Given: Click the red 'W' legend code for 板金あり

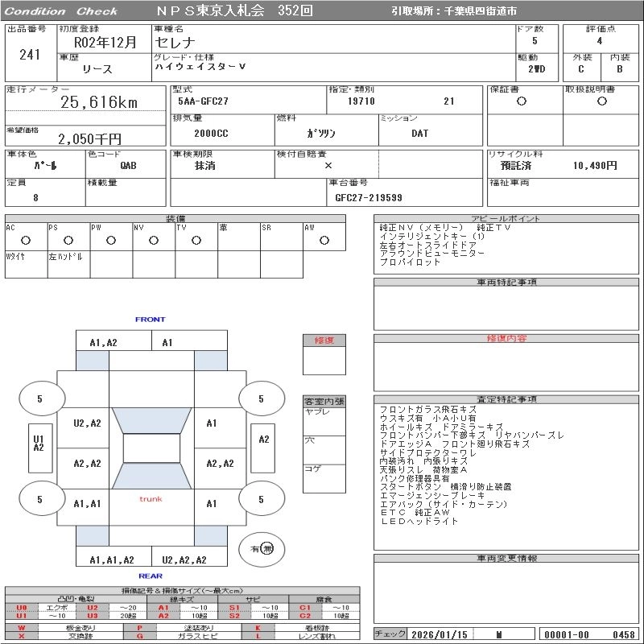Looking at the screenshot, I should (x=22, y=628).
